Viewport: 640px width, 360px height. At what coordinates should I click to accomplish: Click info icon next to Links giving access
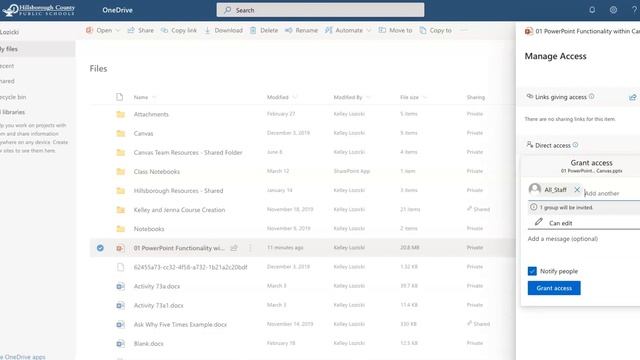[x=591, y=96]
